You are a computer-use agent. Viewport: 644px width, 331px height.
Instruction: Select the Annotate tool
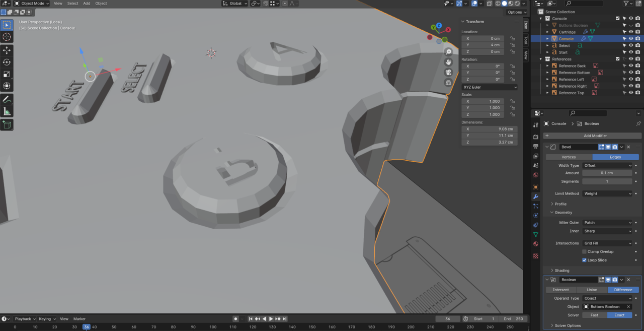coord(7,99)
